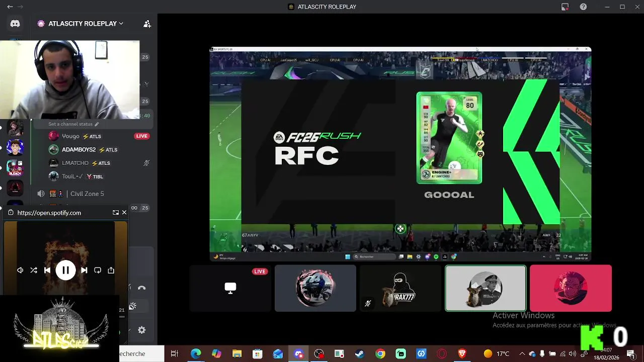Open Discord user settings gear
The image size is (644, 362).
[x=142, y=330]
